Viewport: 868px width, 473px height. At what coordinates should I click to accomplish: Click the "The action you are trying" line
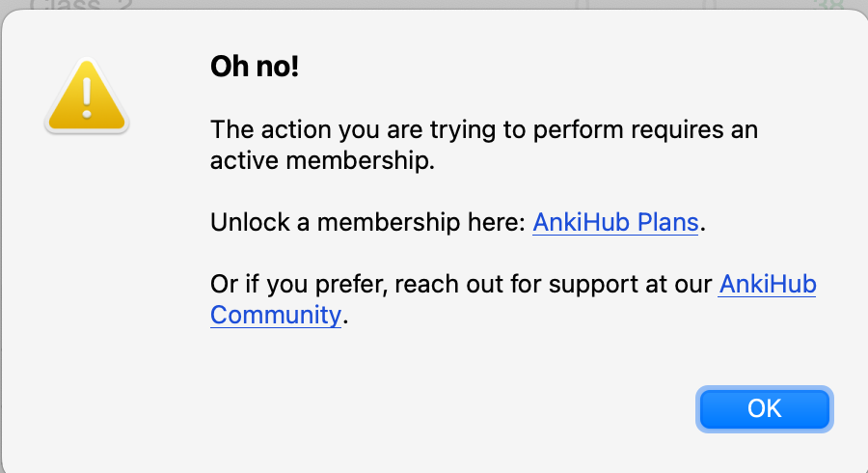tap(484, 129)
